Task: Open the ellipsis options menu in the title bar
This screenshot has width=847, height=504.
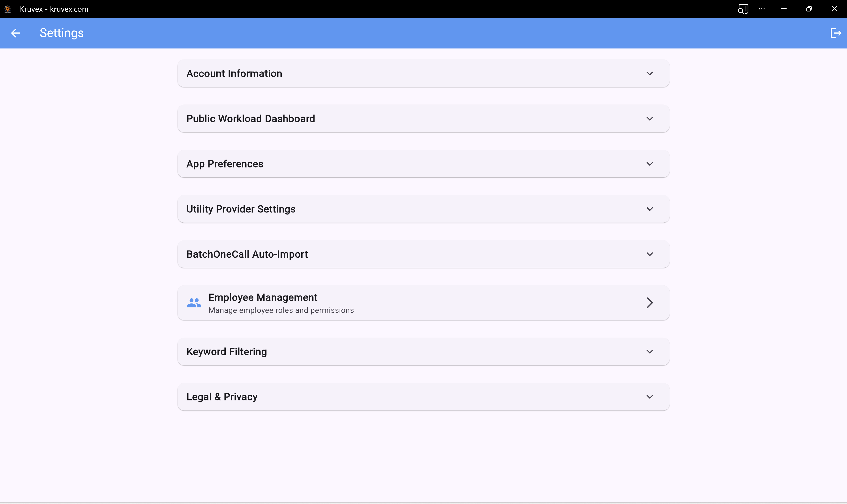Action: pos(762,9)
